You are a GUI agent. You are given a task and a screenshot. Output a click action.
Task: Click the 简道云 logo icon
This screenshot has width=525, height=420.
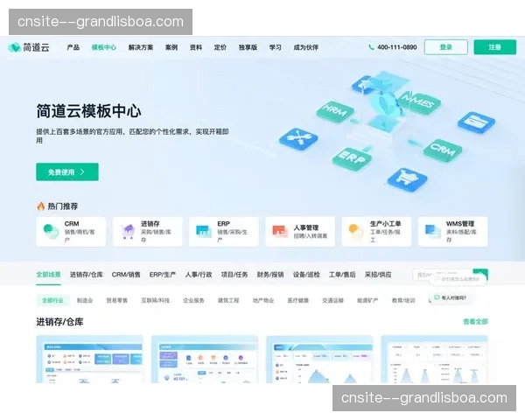tap(15, 47)
